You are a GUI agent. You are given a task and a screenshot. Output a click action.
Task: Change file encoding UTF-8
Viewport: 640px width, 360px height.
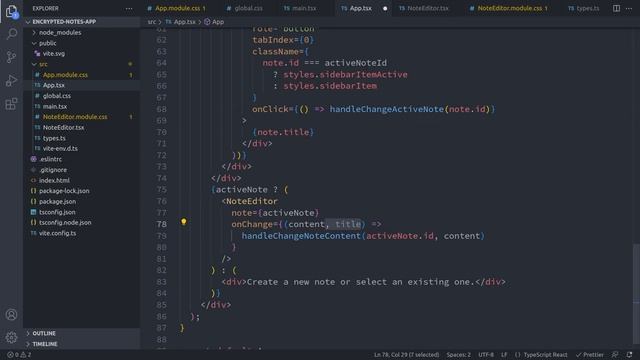click(486, 355)
